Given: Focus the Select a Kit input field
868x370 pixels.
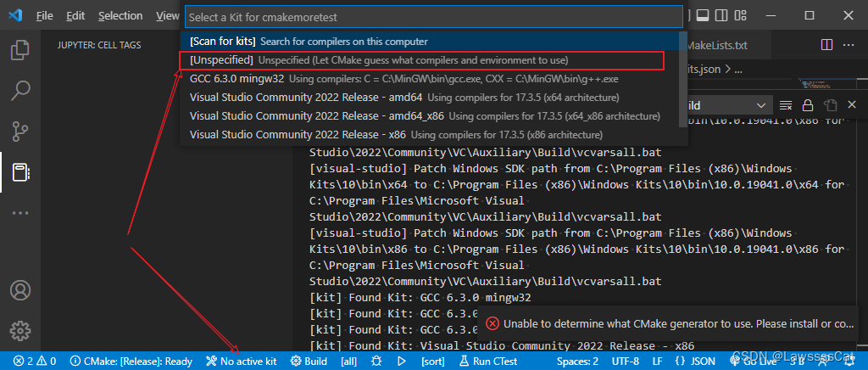Looking at the screenshot, I should 434,17.
